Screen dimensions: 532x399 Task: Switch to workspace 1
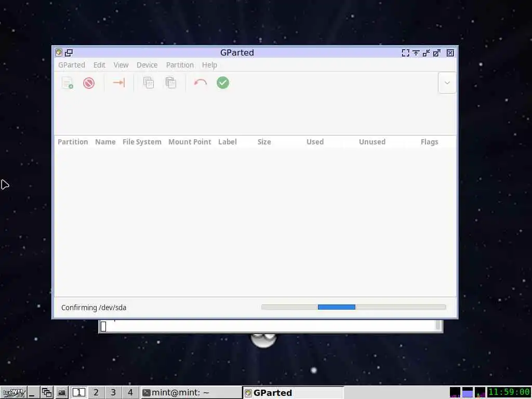click(x=79, y=393)
